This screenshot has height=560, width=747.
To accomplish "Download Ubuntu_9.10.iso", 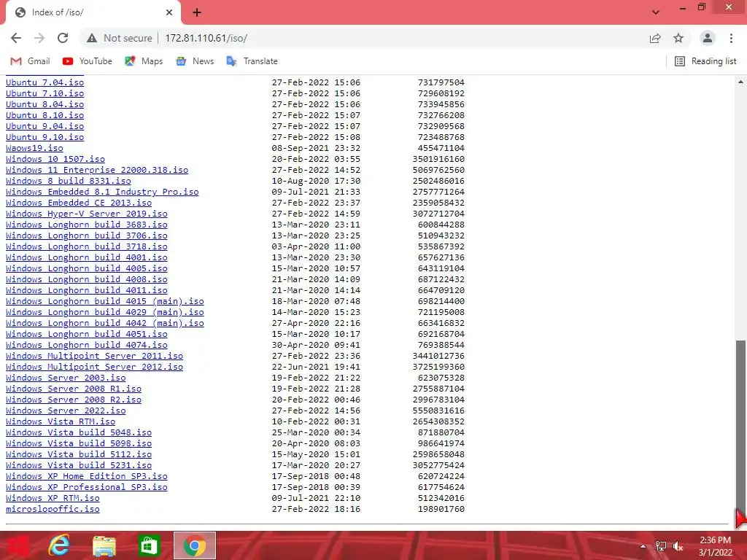I will [44, 137].
